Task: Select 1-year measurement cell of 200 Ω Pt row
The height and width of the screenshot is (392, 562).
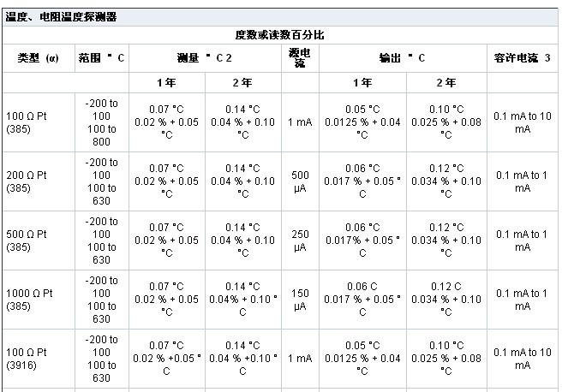Action: click(167, 181)
